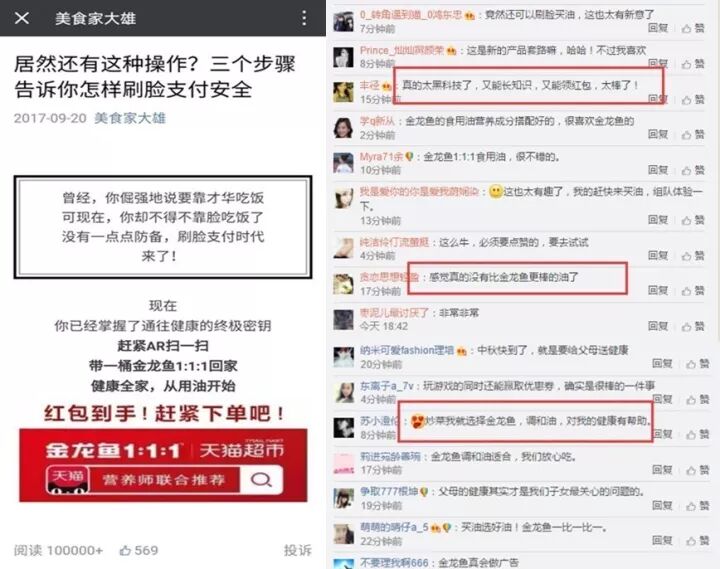Reply to 萌萌的晴仔a_5's comment
The width and height of the screenshot is (720, 569).
(x=662, y=541)
